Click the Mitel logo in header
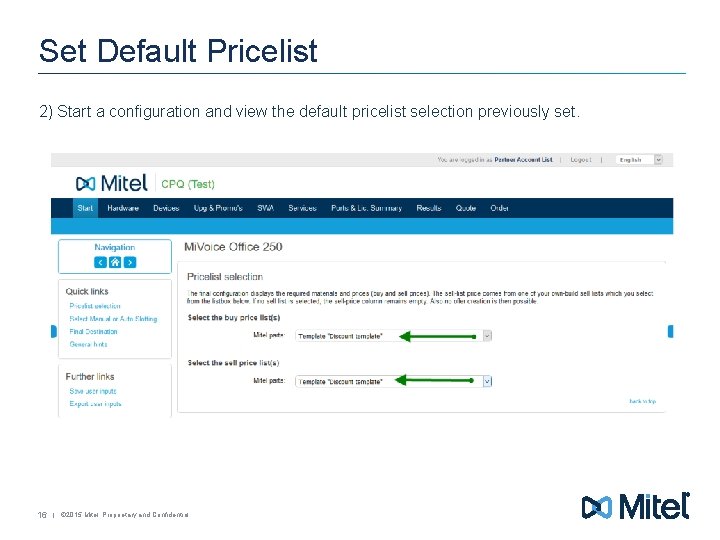This screenshot has width=720, height=540. [112, 183]
